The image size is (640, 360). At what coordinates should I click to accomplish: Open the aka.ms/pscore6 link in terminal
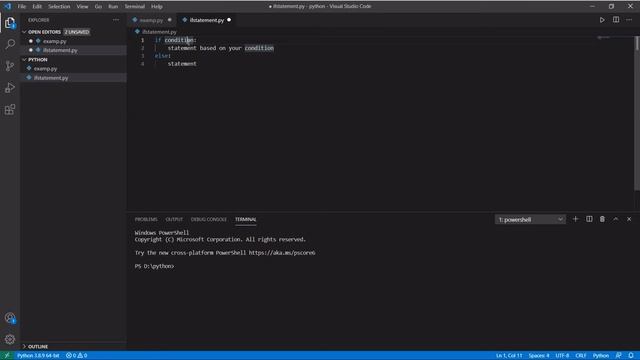[x=282, y=253]
